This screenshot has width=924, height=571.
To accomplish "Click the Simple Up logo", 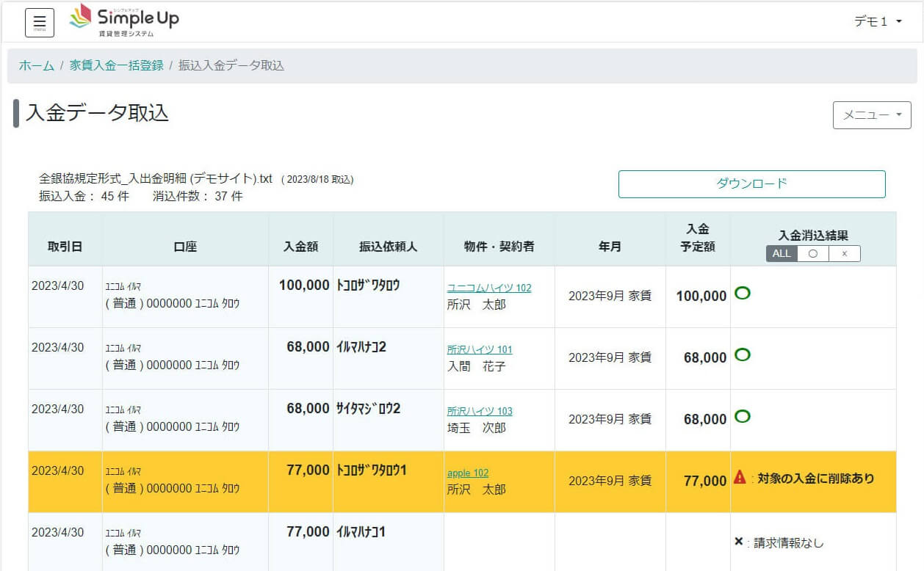I will pyautogui.click(x=124, y=21).
